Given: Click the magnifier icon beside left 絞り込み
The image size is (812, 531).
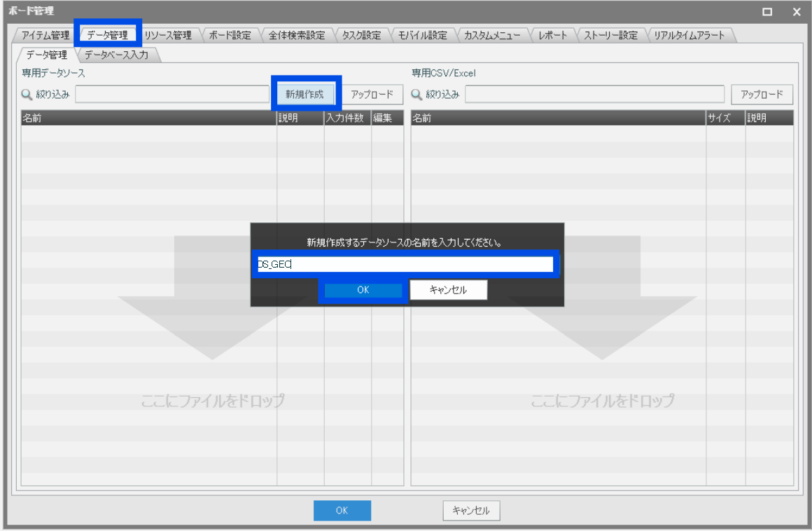Looking at the screenshot, I should point(28,95).
